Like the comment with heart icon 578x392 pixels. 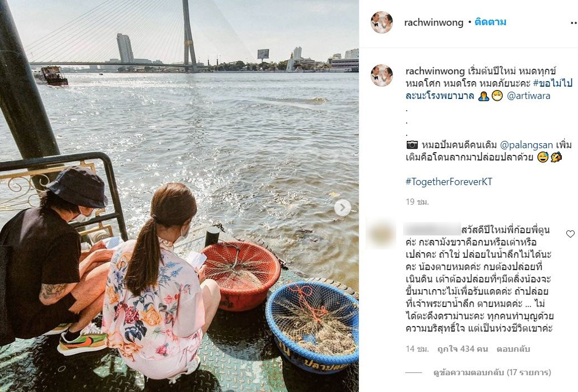tap(570, 234)
